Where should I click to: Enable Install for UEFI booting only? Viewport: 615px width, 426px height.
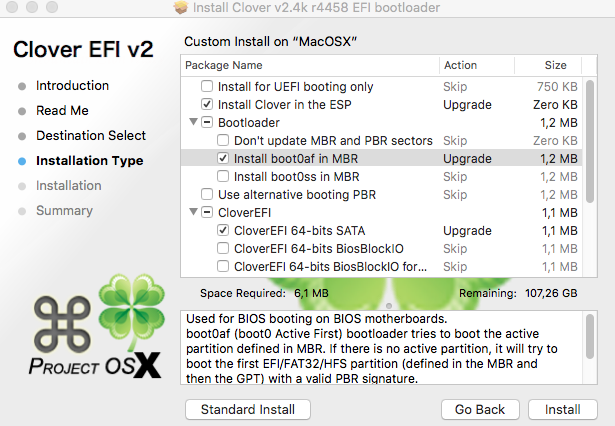click(x=207, y=87)
